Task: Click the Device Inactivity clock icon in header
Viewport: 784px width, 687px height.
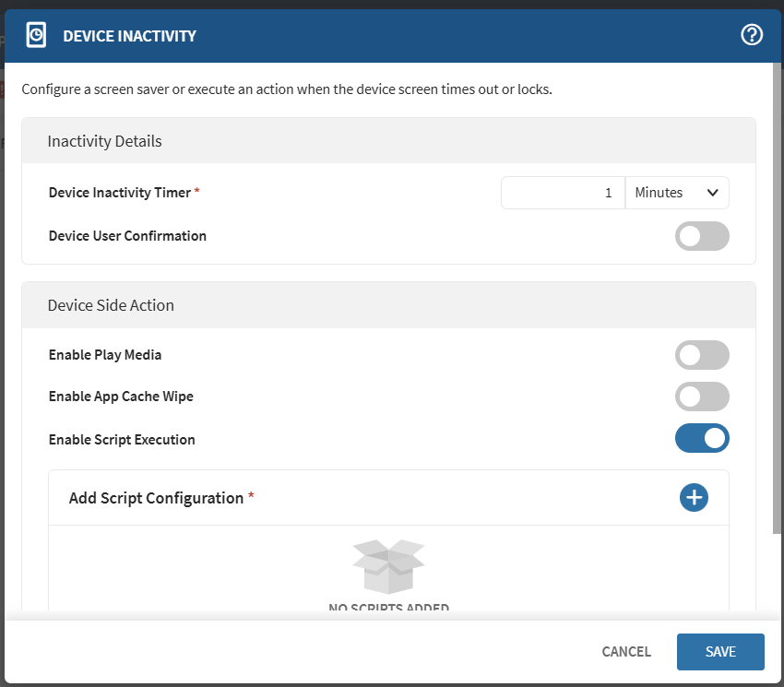Action: pos(36,35)
